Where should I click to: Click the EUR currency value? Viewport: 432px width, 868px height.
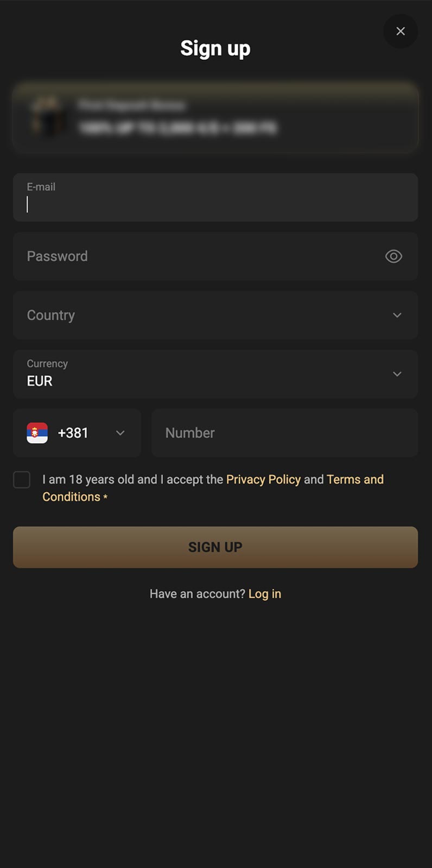coord(40,381)
